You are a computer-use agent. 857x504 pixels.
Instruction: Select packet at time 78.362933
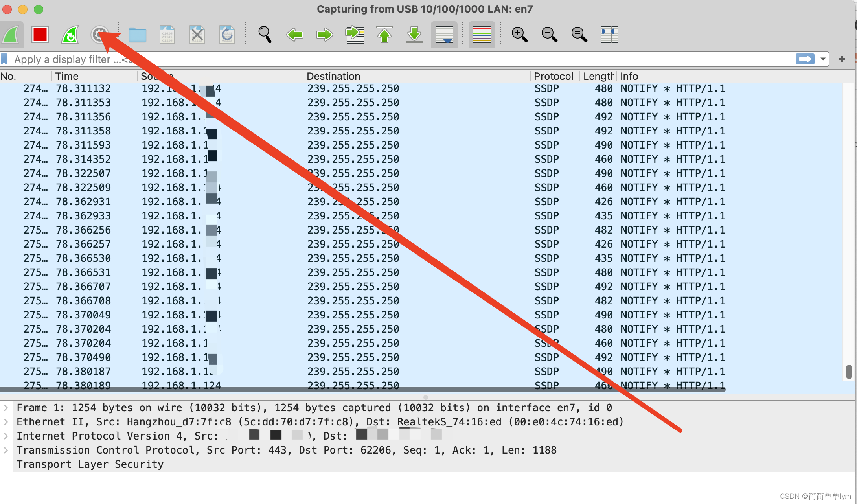click(x=421, y=216)
